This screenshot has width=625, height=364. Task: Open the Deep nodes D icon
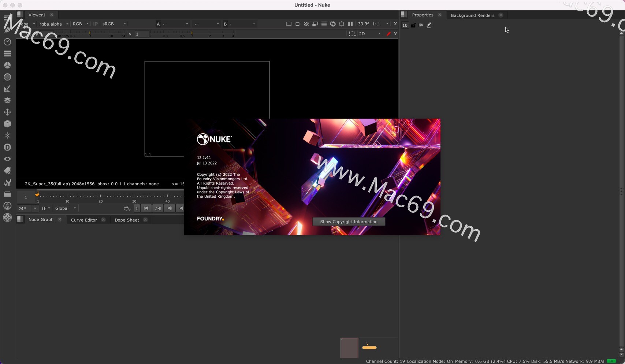7,147
